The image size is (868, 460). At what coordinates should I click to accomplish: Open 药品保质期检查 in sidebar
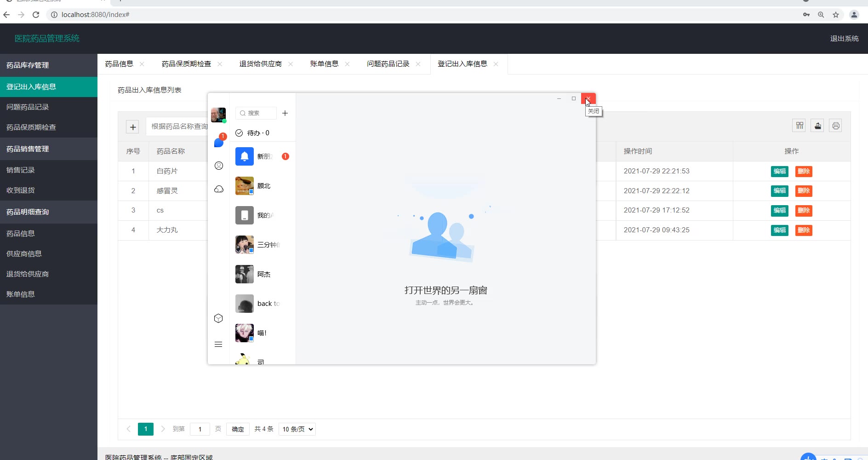[x=49, y=127]
